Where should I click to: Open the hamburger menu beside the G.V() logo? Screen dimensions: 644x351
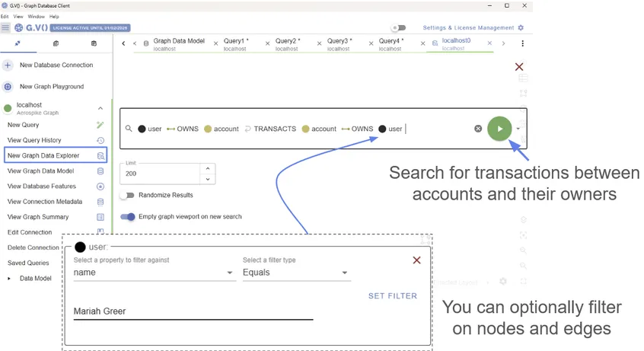pos(5,27)
